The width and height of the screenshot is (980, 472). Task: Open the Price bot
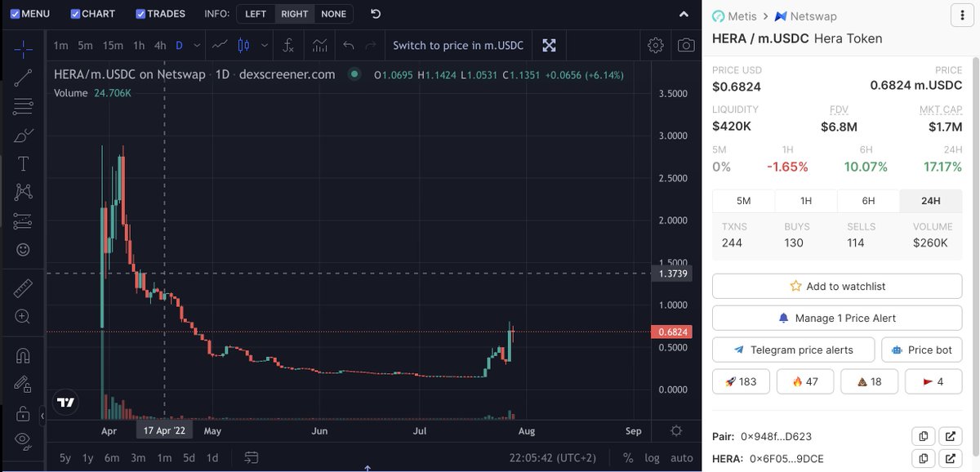[x=922, y=350]
